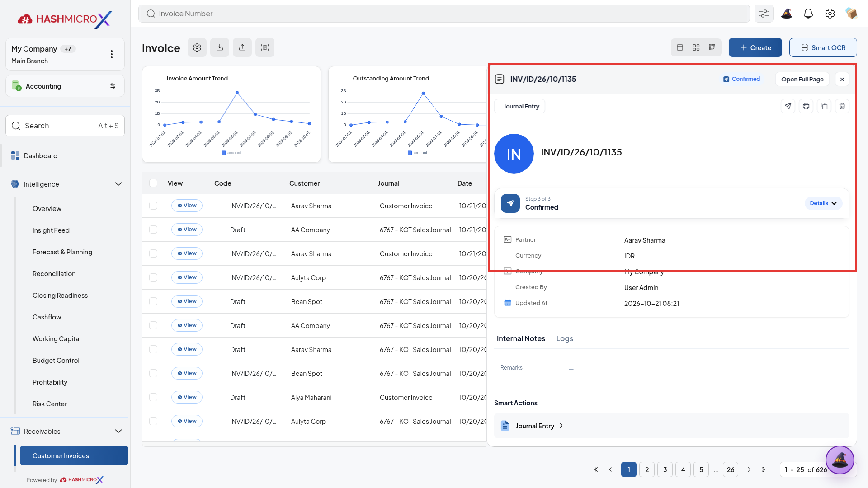Check the Aarav Sharma Draft row checkbox
The image size is (868, 488).
153,349
